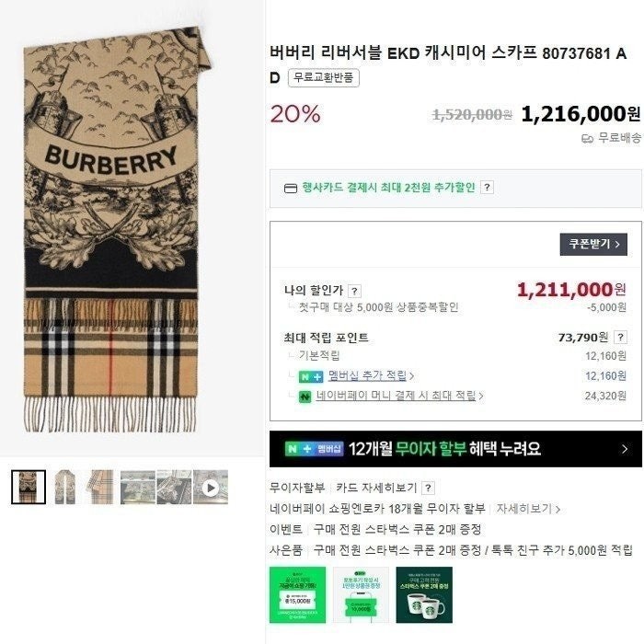Click the 무료교환반품 badge
This screenshot has height=644, width=644.
coord(324,78)
